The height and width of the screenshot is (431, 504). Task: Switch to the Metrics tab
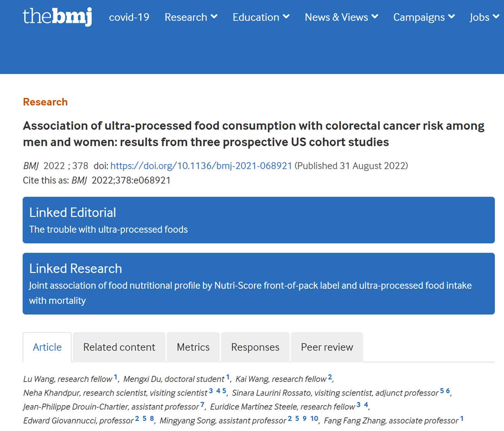point(193,347)
